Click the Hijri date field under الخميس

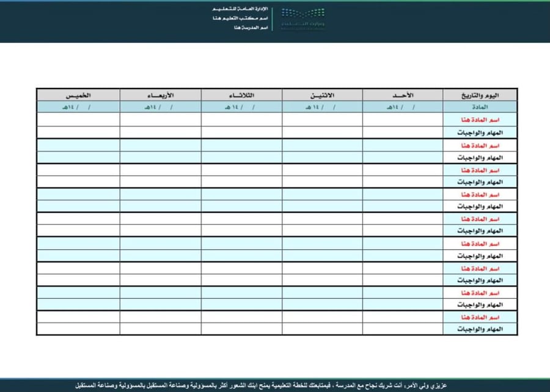pyautogui.click(x=78, y=107)
